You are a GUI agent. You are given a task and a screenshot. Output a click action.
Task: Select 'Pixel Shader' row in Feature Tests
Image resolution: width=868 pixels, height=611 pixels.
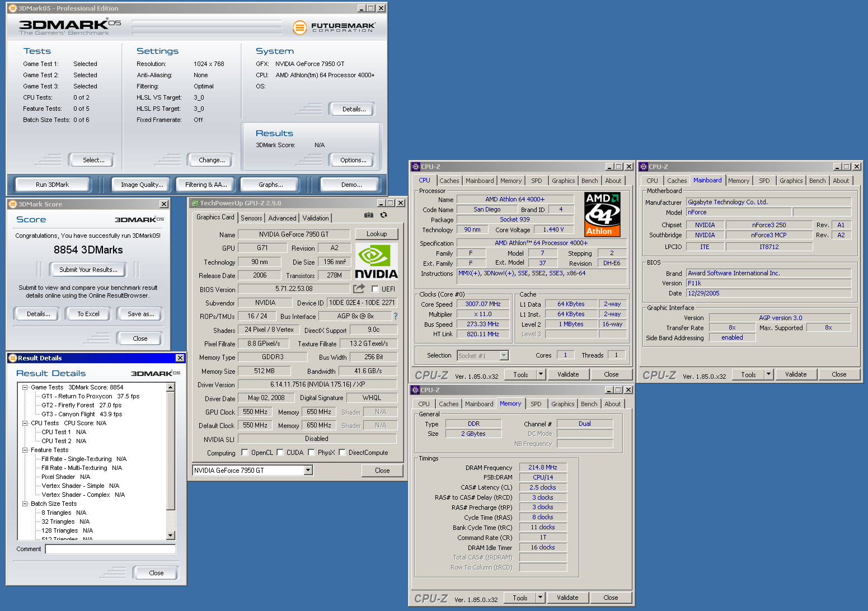pyautogui.click(x=65, y=477)
